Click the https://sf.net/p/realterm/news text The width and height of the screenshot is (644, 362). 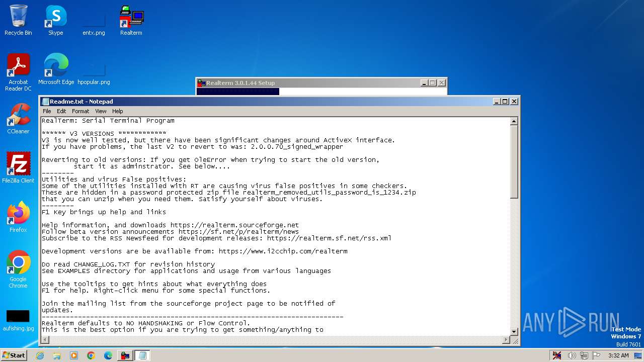point(238,232)
